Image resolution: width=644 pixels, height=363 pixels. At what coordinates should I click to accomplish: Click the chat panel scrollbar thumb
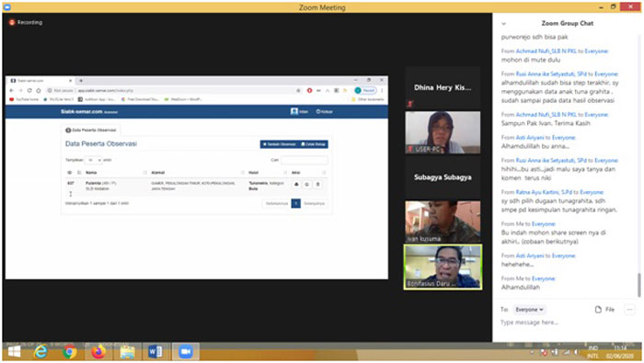[638, 285]
